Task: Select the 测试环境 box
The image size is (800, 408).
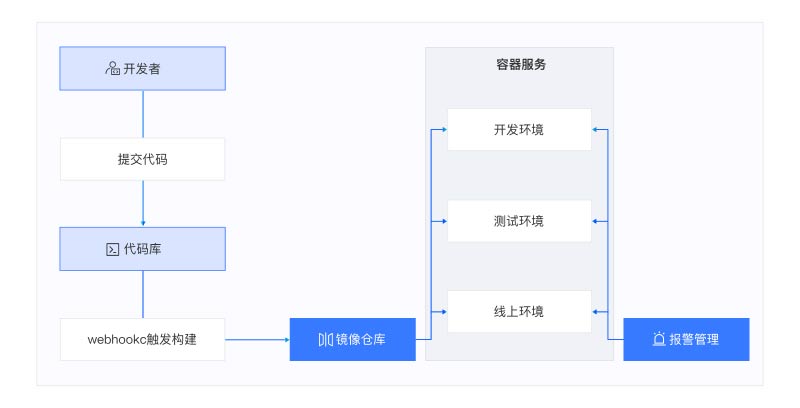Action: coord(519,220)
